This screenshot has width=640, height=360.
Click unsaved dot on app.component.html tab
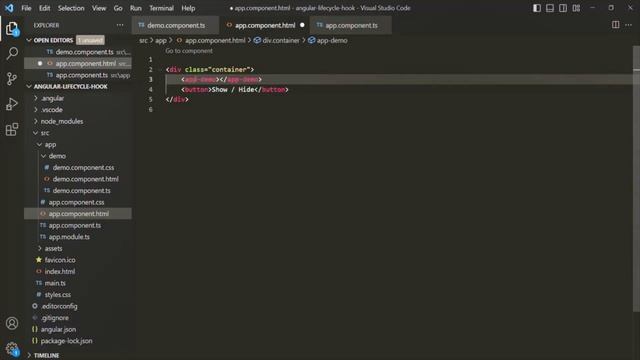pos(302,25)
